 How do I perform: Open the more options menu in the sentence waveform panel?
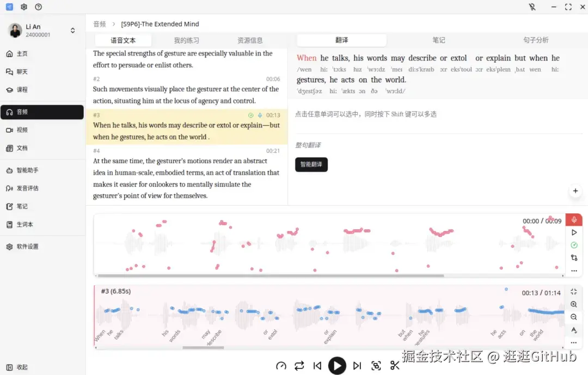pyautogui.click(x=574, y=342)
